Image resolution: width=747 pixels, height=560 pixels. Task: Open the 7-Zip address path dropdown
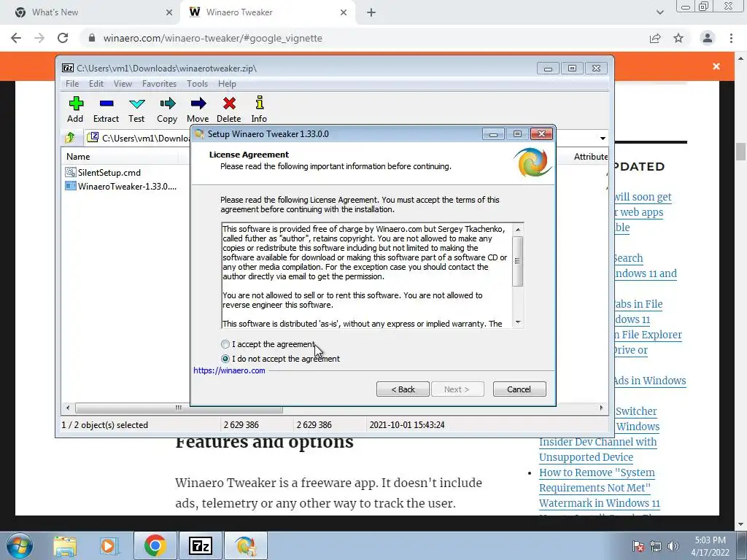click(603, 138)
